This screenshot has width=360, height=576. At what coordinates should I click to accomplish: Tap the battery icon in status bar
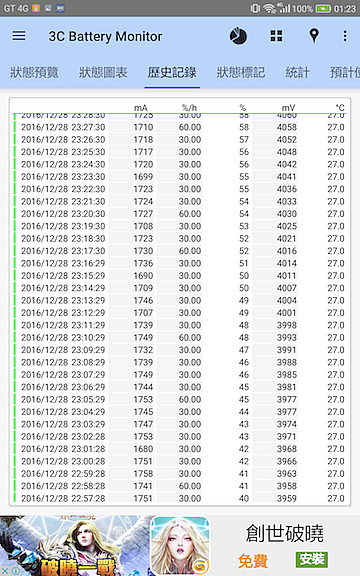click(323, 8)
